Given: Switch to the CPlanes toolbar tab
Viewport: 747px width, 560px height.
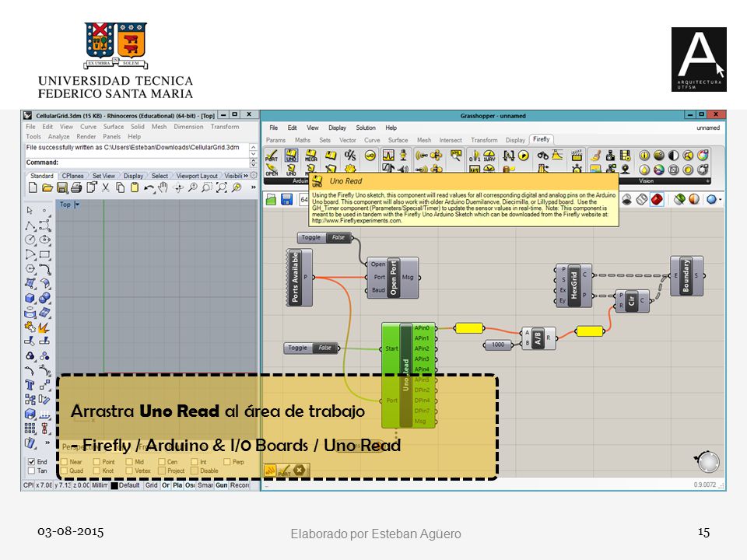Looking at the screenshot, I should click(72, 176).
